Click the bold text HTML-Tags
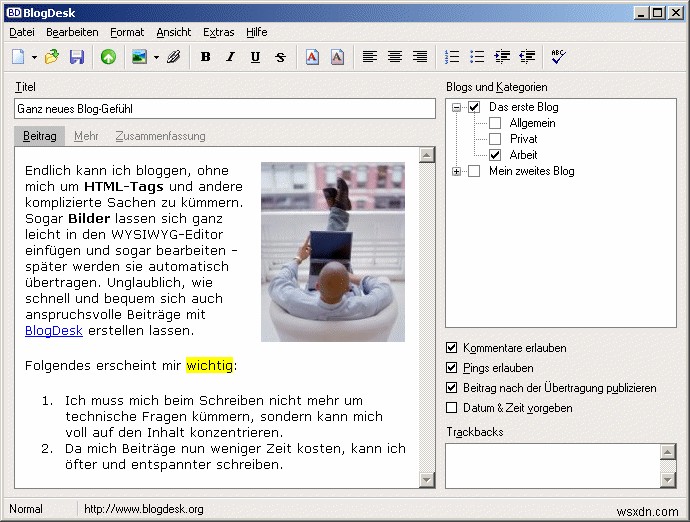The image size is (690, 522). click(x=124, y=187)
